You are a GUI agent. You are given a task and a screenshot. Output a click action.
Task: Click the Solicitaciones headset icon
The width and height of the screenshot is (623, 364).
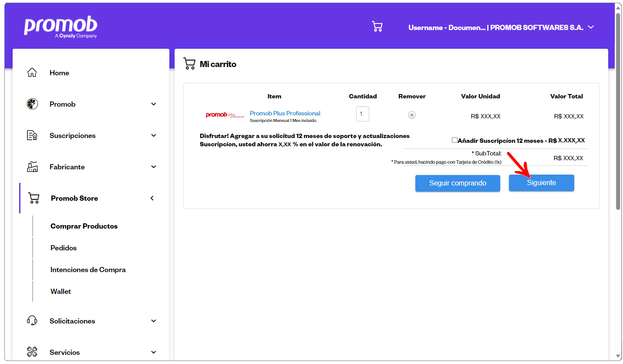click(32, 321)
